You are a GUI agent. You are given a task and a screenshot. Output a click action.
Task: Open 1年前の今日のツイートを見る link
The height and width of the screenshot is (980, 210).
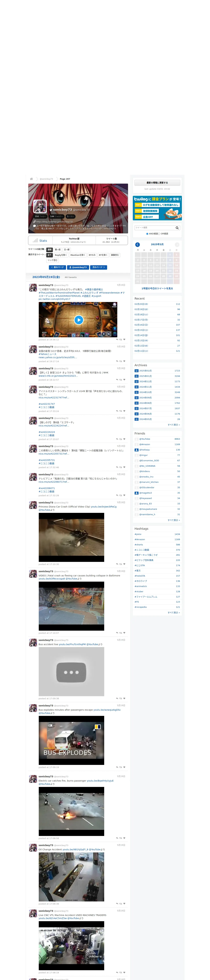157,289
